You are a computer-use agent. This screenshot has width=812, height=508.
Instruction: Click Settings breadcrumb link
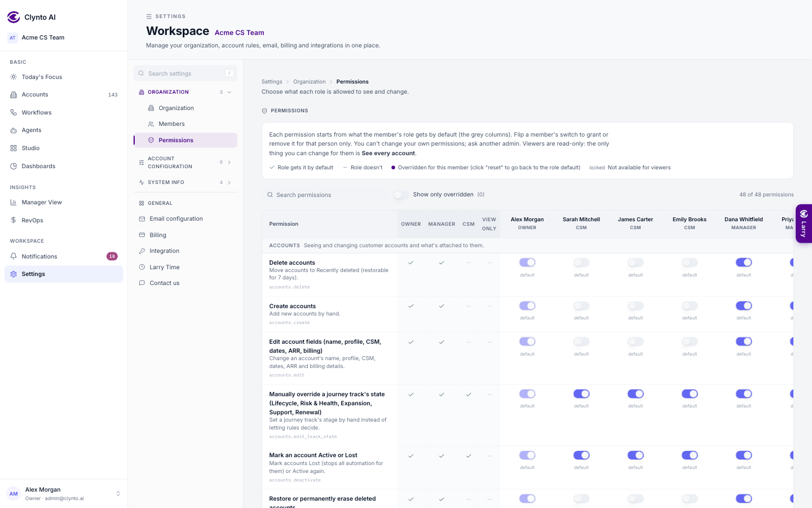[x=272, y=82]
